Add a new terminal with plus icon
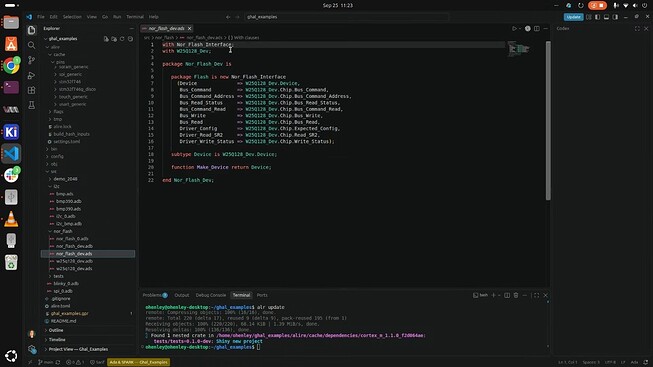 pyautogui.click(x=493, y=295)
